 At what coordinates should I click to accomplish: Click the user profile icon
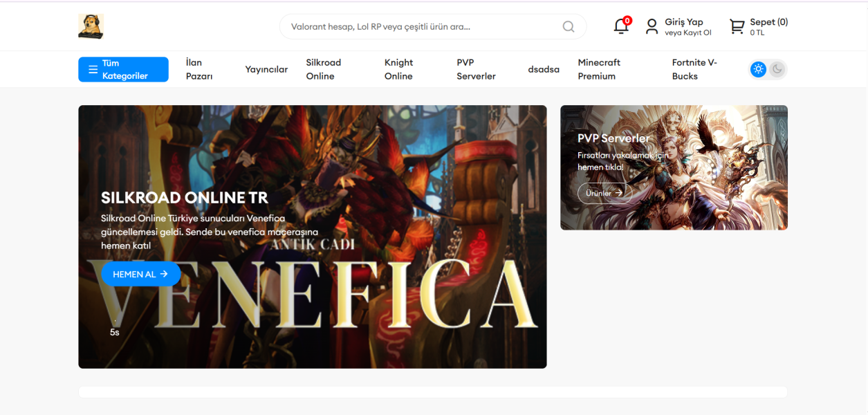point(652,27)
